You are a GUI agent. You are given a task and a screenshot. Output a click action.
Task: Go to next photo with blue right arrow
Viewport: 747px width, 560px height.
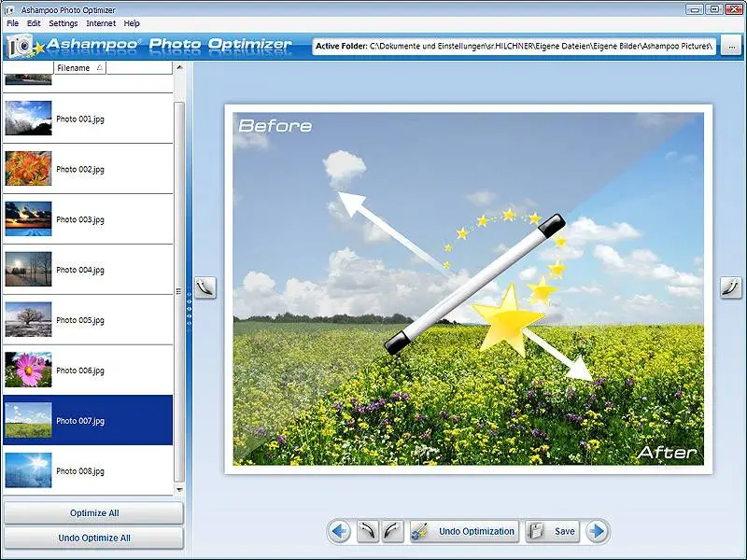pyautogui.click(x=597, y=531)
